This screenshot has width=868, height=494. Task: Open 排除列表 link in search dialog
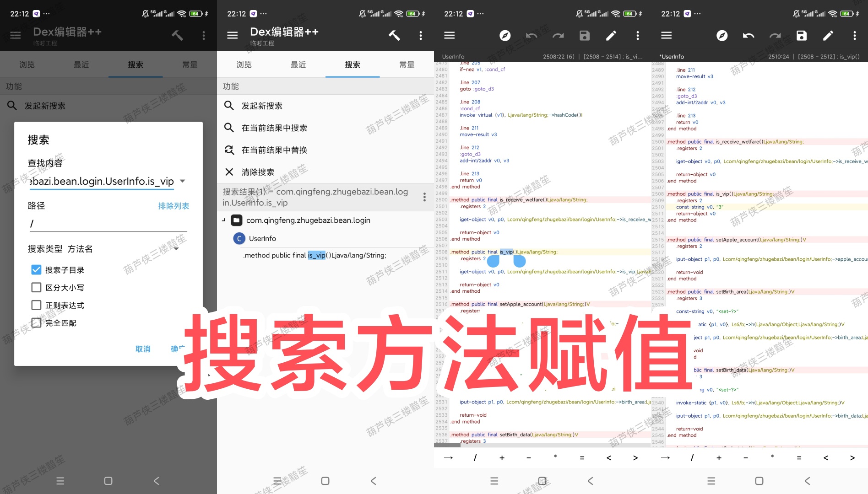click(174, 206)
